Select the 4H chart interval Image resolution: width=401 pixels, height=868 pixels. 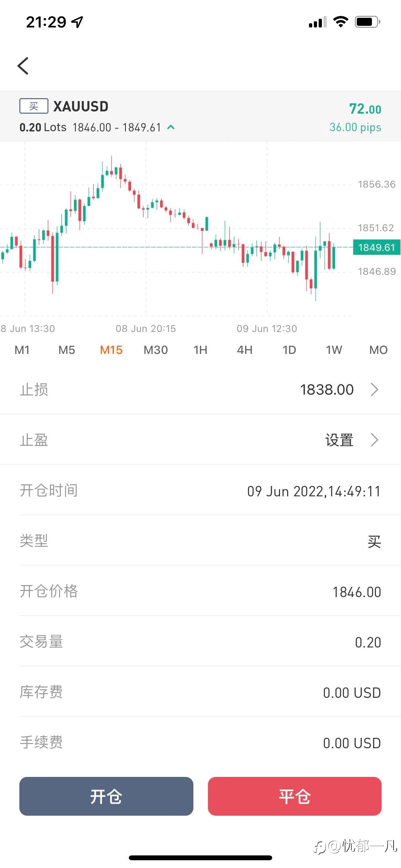(245, 350)
